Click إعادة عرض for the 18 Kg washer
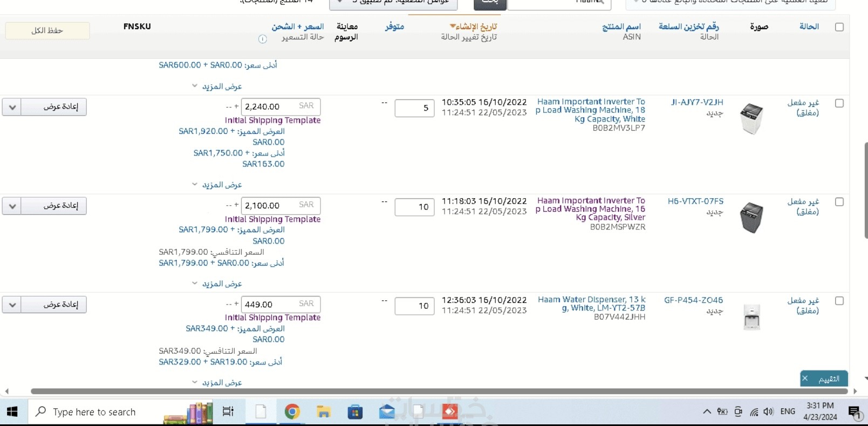Viewport: 868px width, 426px height. pos(53,107)
